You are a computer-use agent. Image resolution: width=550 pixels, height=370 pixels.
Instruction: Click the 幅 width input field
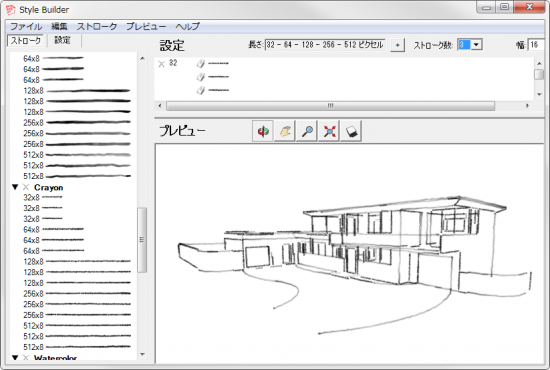point(536,45)
